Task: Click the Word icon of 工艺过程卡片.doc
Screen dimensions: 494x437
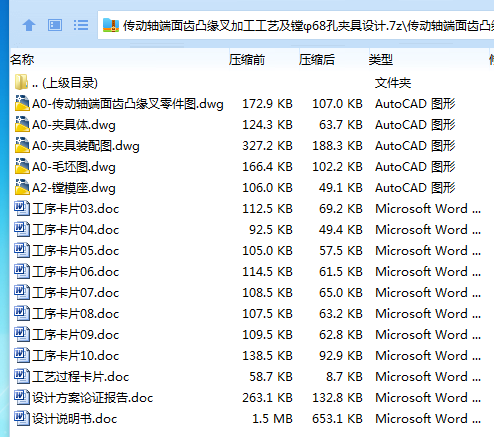Action: [22, 376]
